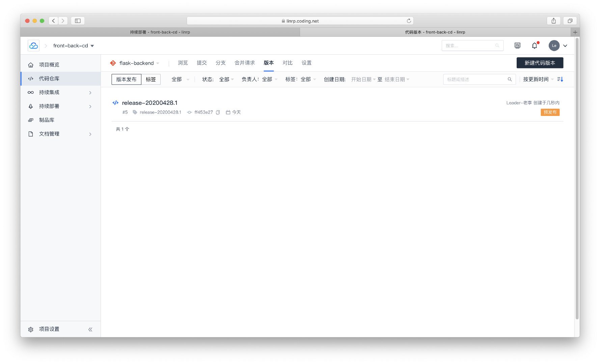Click the document management file icon
The height and width of the screenshot is (364, 600).
click(31, 134)
